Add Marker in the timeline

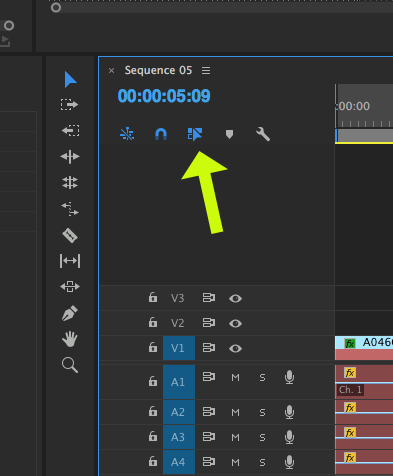pos(229,134)
